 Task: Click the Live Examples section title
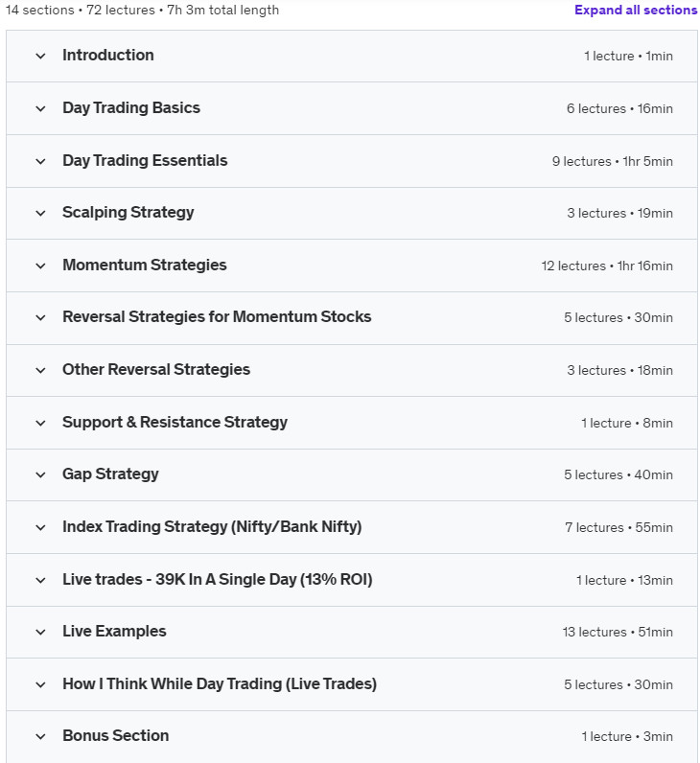[114, 631]
